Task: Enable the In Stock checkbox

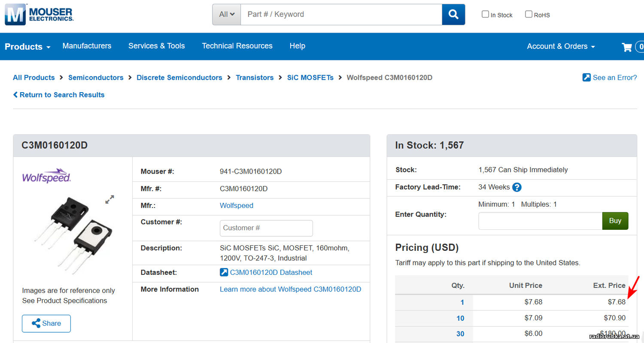Action: click(485, 14)
